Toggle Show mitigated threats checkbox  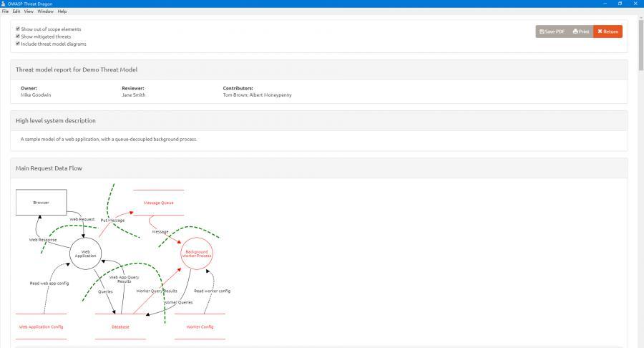(18, 36)
